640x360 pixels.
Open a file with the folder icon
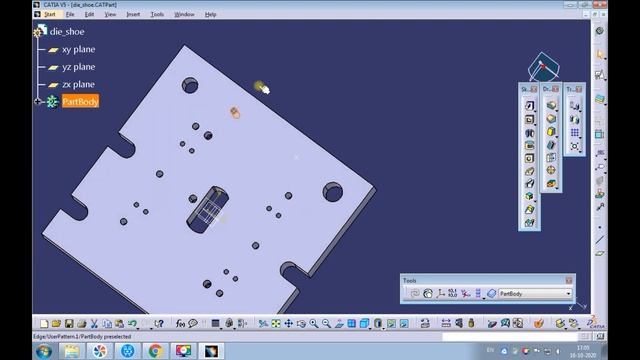56,324
